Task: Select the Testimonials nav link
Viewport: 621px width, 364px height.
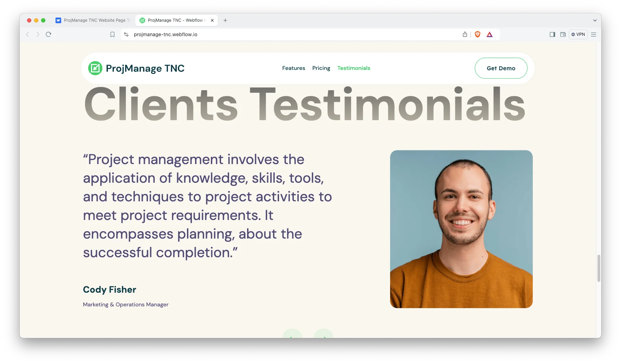Action: tap(354, 68)
